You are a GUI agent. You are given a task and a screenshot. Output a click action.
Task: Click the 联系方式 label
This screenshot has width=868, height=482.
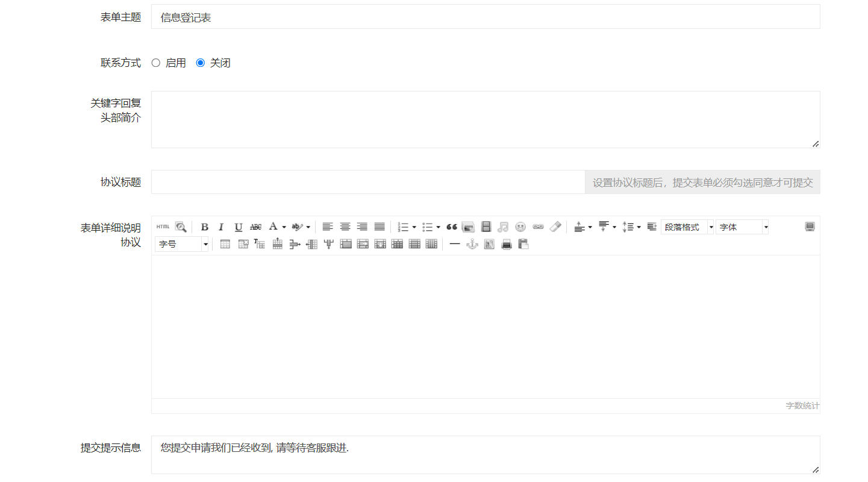[120, 63]
